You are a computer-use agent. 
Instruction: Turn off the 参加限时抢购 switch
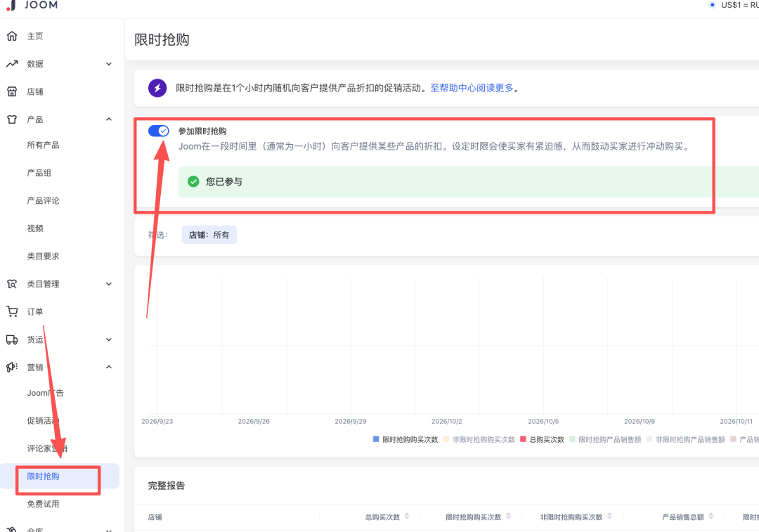(158, 131)
